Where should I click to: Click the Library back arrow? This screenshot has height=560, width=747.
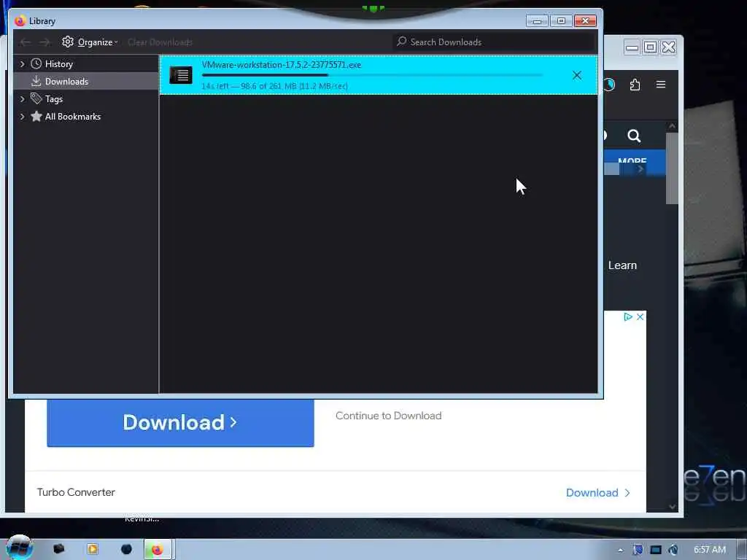(x=25, y=42)
